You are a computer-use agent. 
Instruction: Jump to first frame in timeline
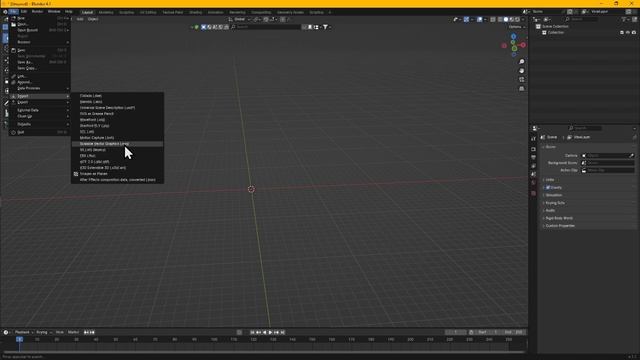point(252,332)
